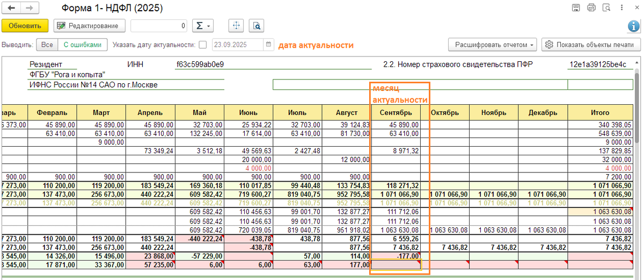Click the crossed arrows toolbar icon

tap(237, 25)
